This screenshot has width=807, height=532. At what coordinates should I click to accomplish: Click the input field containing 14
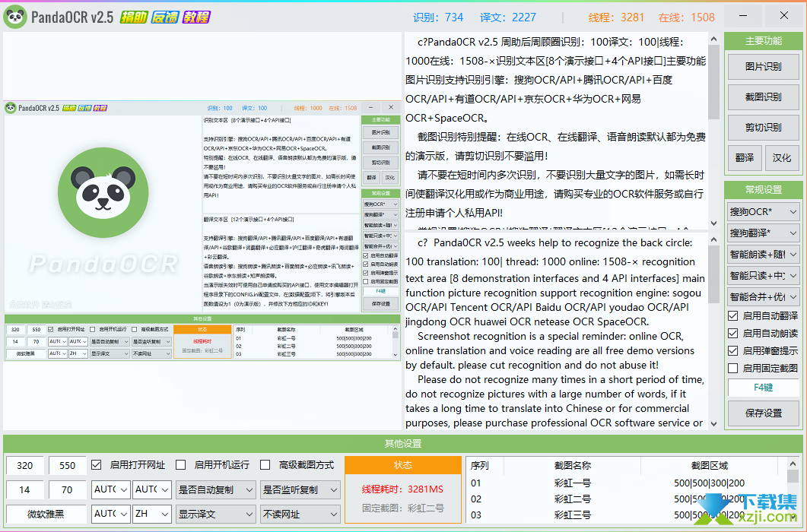point(24,489)
